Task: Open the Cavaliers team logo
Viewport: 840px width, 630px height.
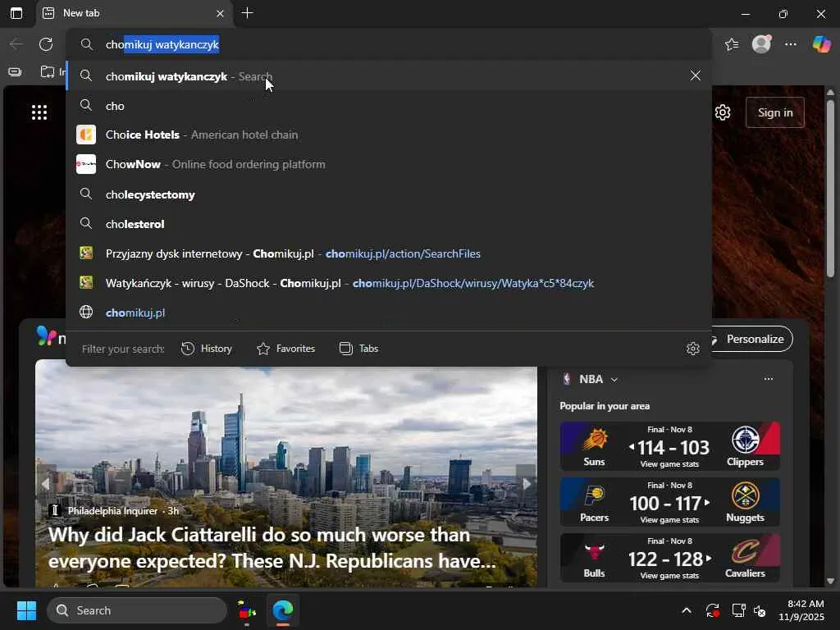Action: click(x=745, y=551)
